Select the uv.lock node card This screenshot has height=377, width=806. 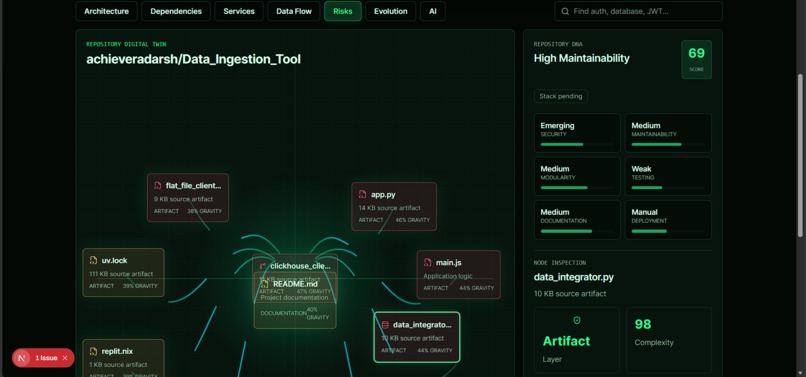click(x=123, y=273)
